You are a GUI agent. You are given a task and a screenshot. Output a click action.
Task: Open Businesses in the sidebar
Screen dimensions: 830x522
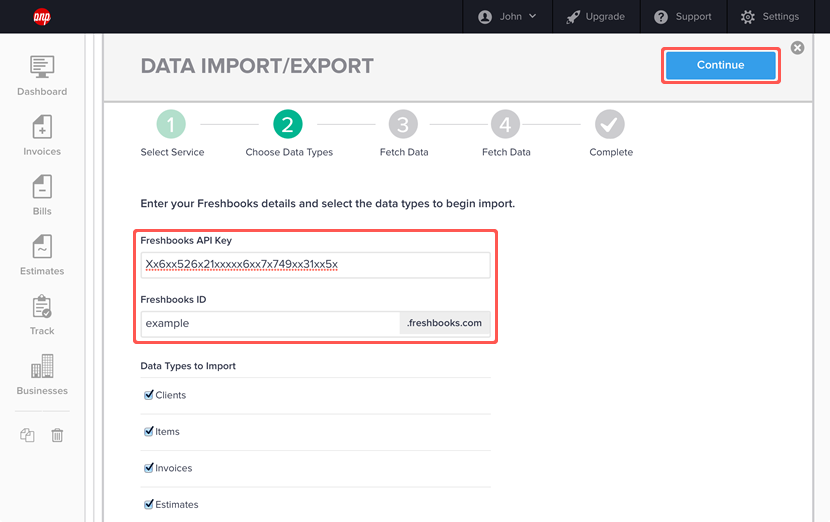pyautogui.click(x=42, y=375)
